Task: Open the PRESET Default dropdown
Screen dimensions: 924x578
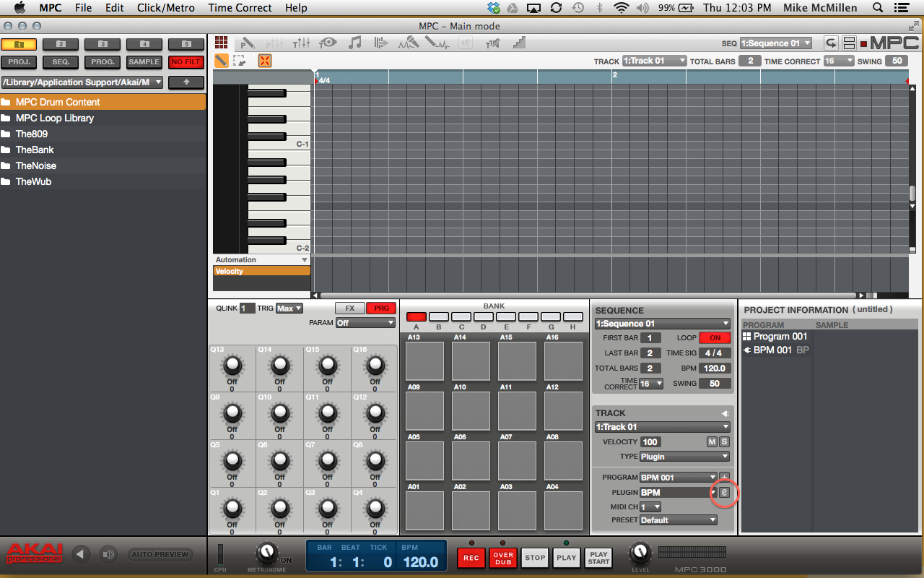Action: pyautogui.click(x=679, y=520)
